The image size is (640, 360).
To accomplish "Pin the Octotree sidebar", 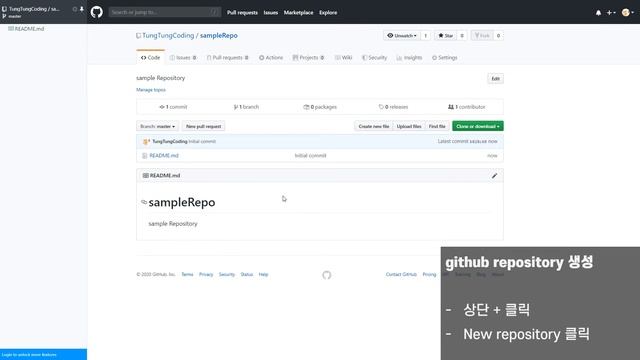I will 82,9.
